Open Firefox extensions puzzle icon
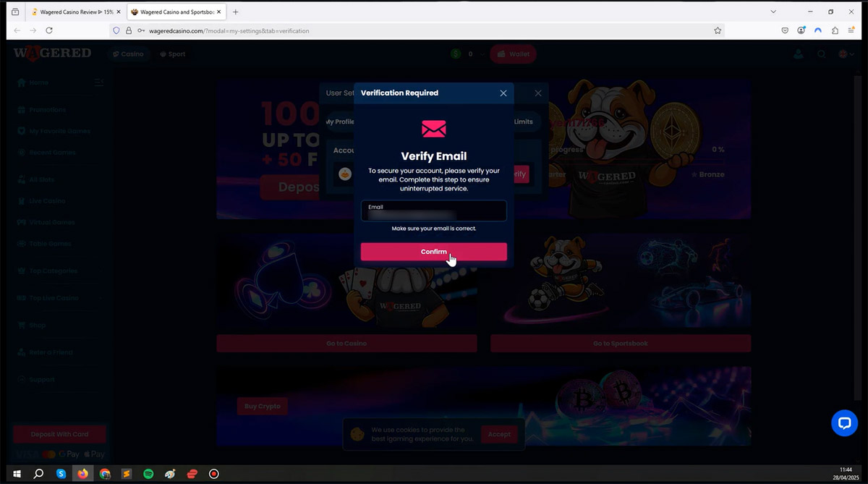Image resolution: width=868 pixels, height=484 pixels. (x=835, y=30)
